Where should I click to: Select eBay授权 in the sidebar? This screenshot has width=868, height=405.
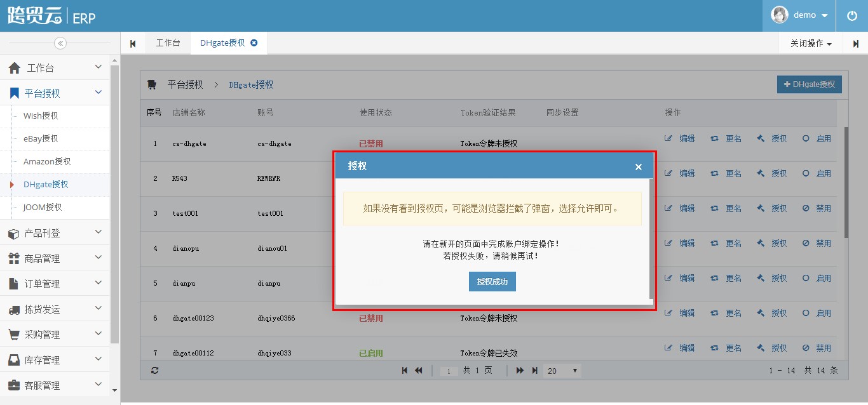click(x=41, y=138)
